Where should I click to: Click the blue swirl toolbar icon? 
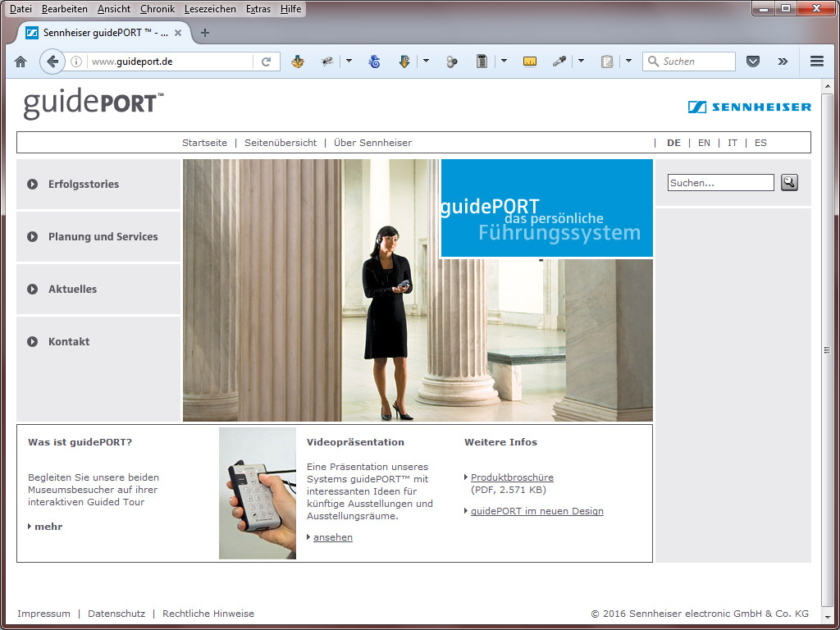374,62
